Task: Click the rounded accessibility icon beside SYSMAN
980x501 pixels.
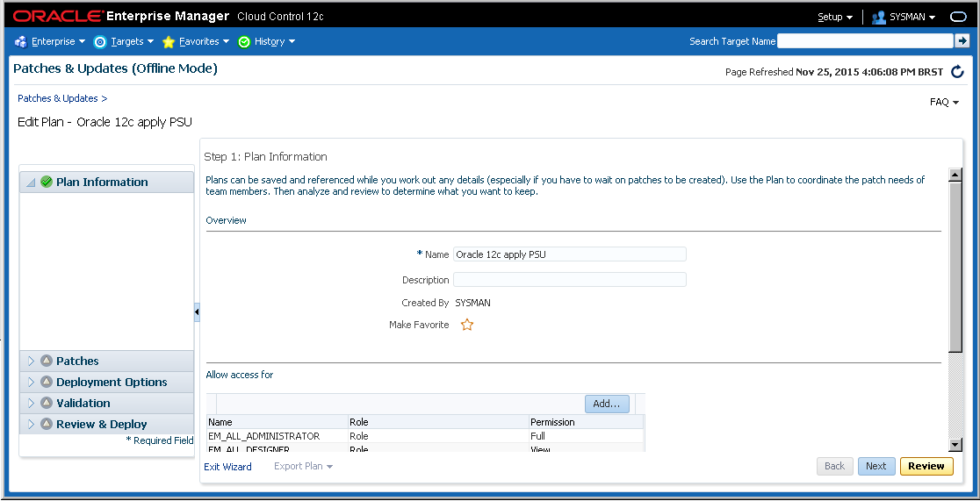Action: pos(958,17)
